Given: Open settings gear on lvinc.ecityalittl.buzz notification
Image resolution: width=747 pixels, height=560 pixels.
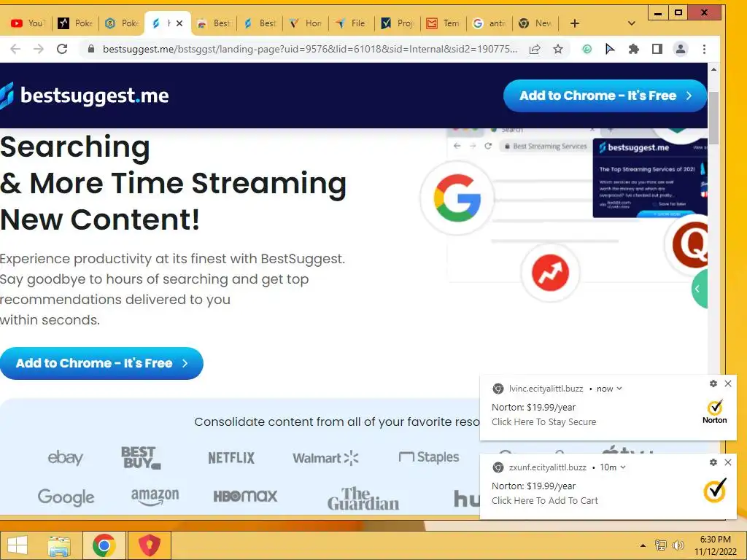Looking at the screenshot, I should pyautogui.click(x=713, y=384).
